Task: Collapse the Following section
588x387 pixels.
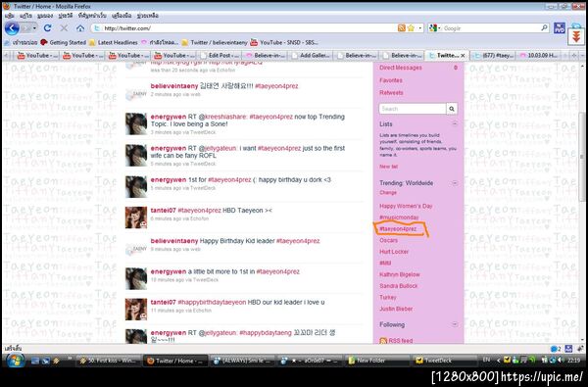Action: (454, 324)
